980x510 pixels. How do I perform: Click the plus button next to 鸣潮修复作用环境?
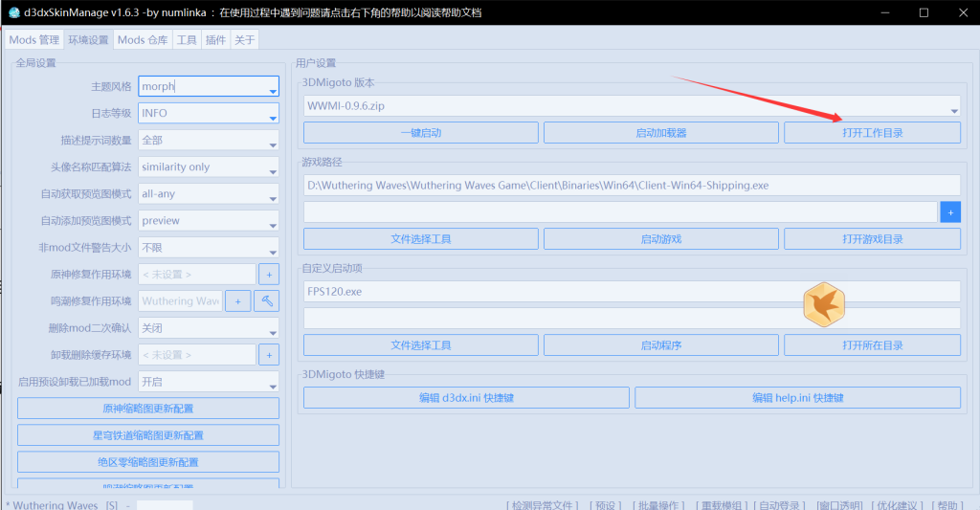tap(237, 300)
